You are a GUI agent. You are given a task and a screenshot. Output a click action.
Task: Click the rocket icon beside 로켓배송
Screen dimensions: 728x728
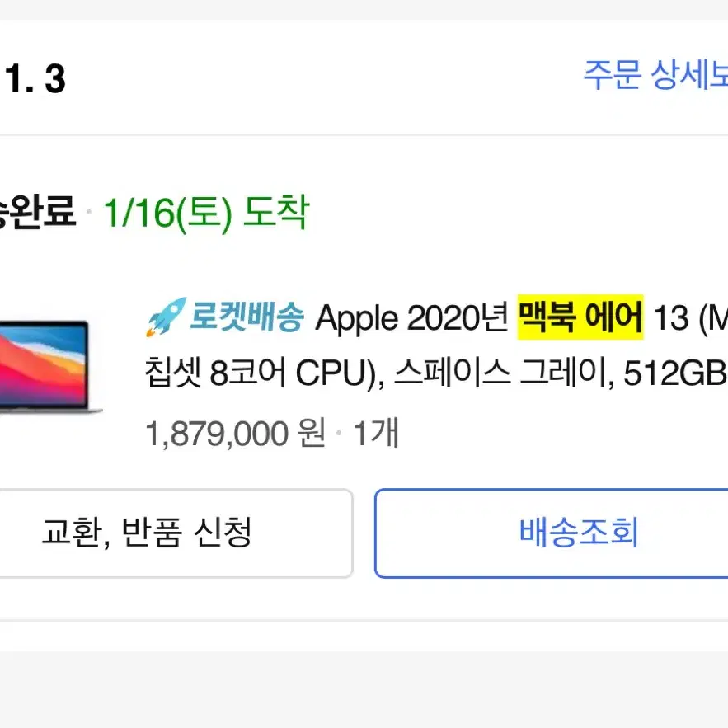166,317
